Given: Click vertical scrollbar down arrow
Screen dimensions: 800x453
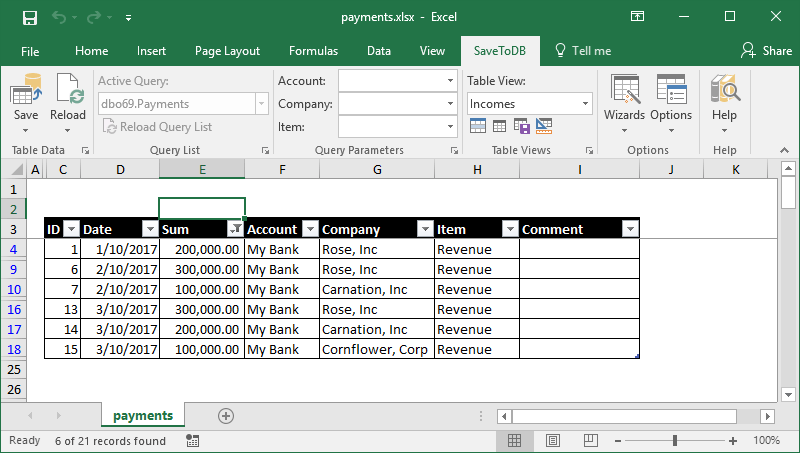Looking at the screenshot, I should (x=788, y=394).
